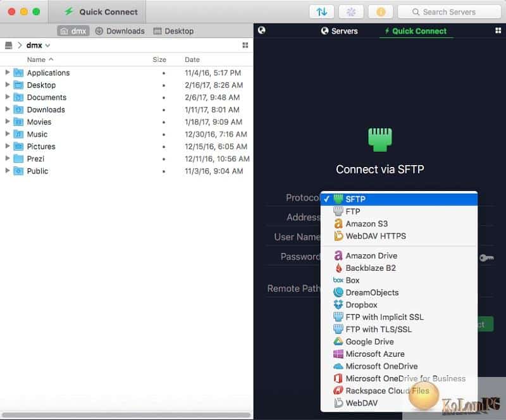Screen dimensions: 506x420
Task: Sort by Date column header
Action: (192, 59)
